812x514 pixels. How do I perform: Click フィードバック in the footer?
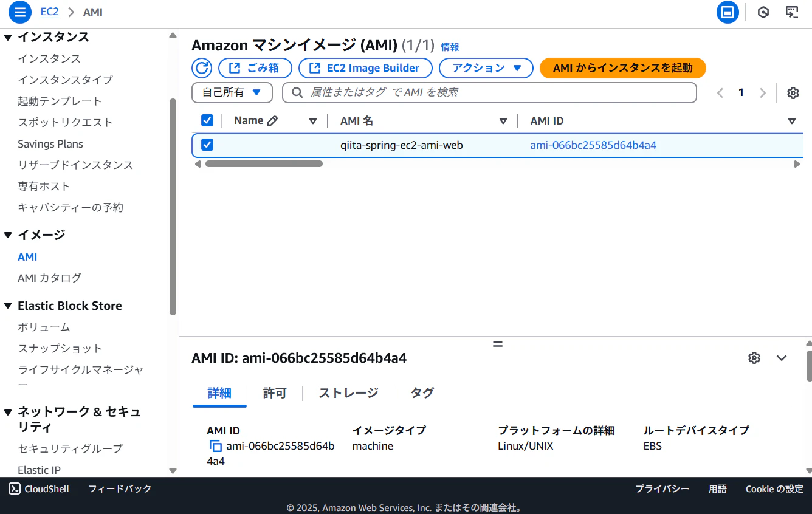click(120, 489)
